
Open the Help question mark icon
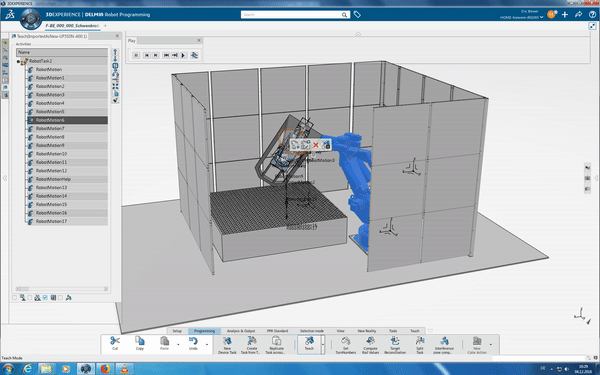[x=592, y=15]
